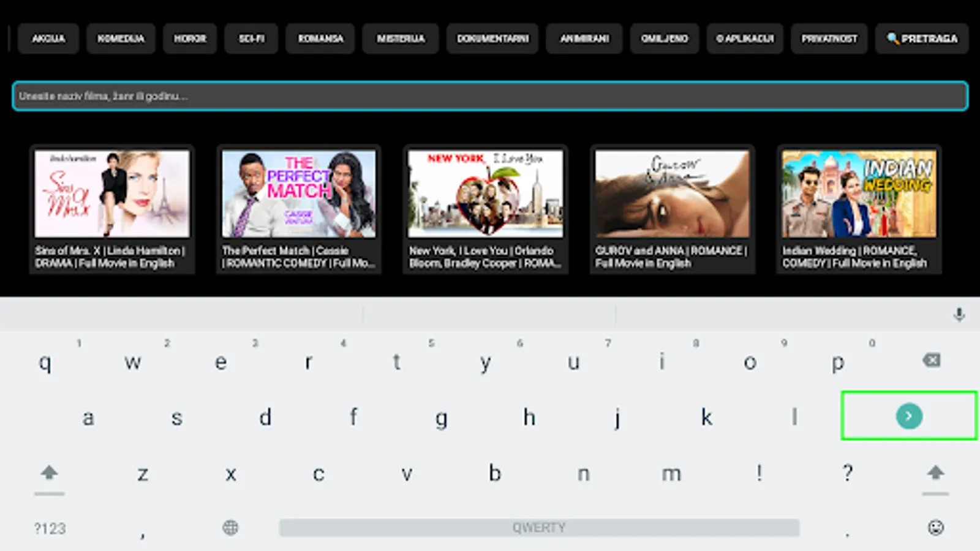Tap the letter w key
The height and width of the screenshot is (551, 980).
133,362
